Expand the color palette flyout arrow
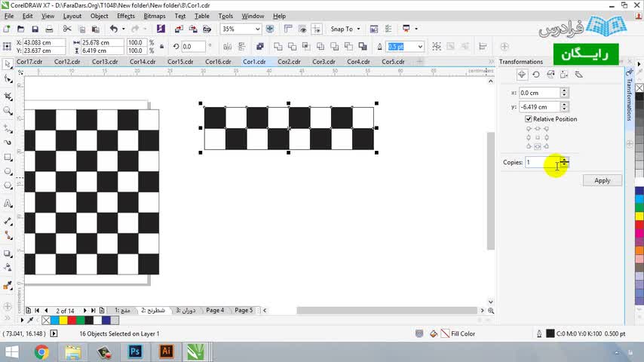The height and width of the screenshot is (362, 644). 639,64
